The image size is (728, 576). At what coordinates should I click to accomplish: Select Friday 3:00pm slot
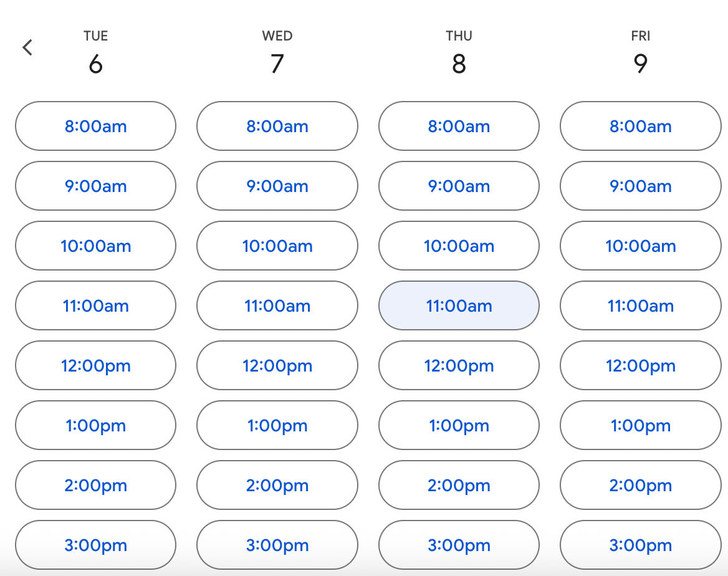[x=640, y=545]
